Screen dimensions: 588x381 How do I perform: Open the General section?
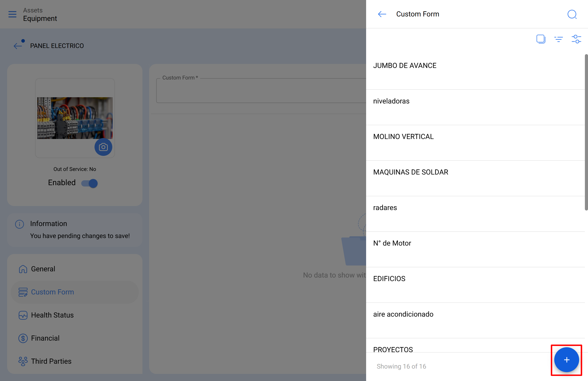coord(43,269)
